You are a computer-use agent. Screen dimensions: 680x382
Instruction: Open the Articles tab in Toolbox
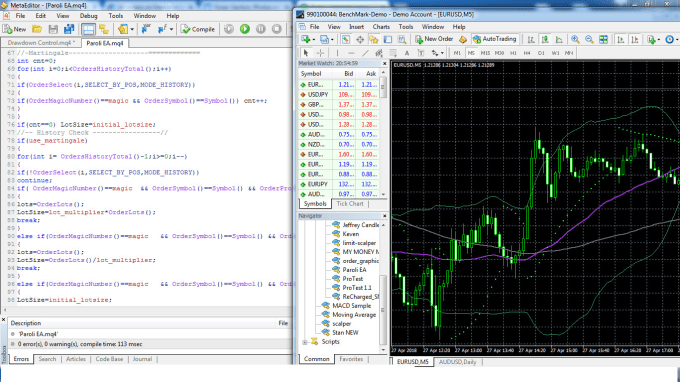[x=75, y=359]
